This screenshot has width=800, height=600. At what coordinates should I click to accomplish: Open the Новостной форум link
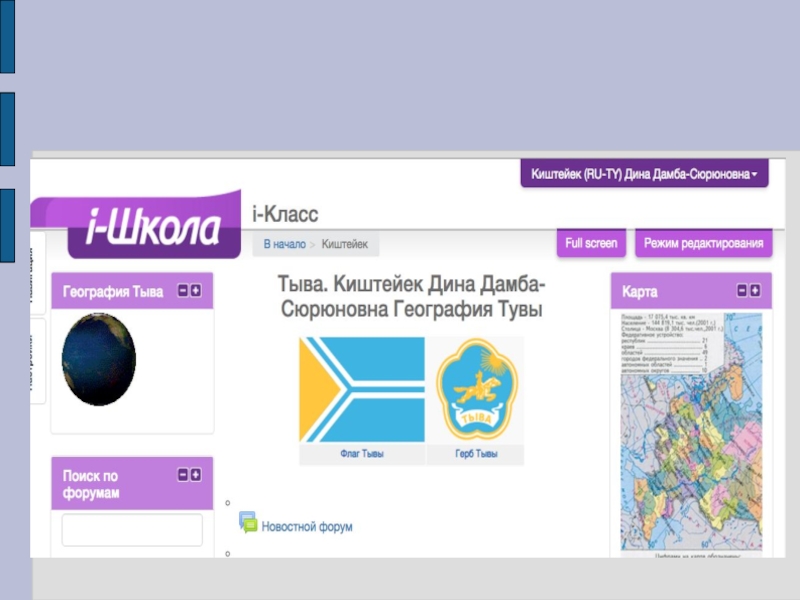(307, 527)
